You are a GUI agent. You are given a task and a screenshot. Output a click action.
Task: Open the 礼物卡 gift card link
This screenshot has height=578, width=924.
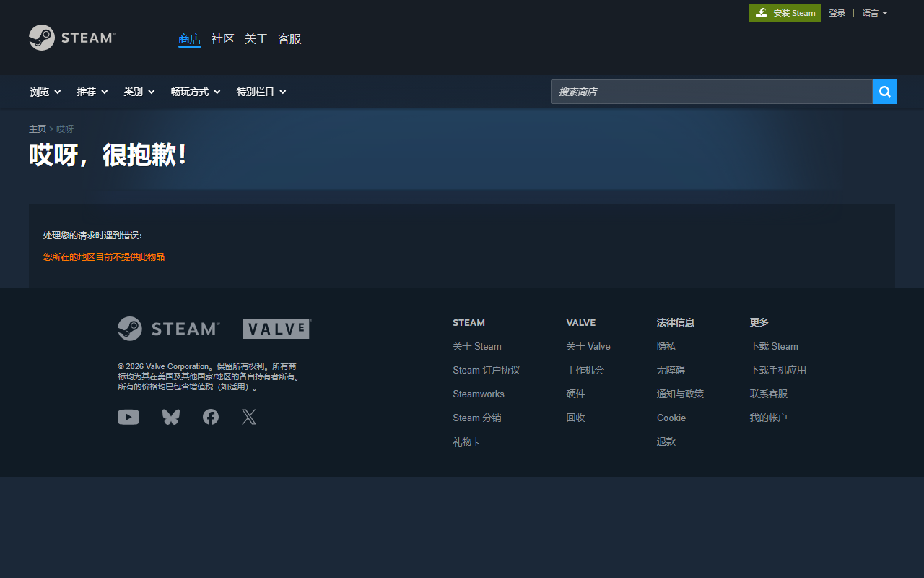click(467, 442)
